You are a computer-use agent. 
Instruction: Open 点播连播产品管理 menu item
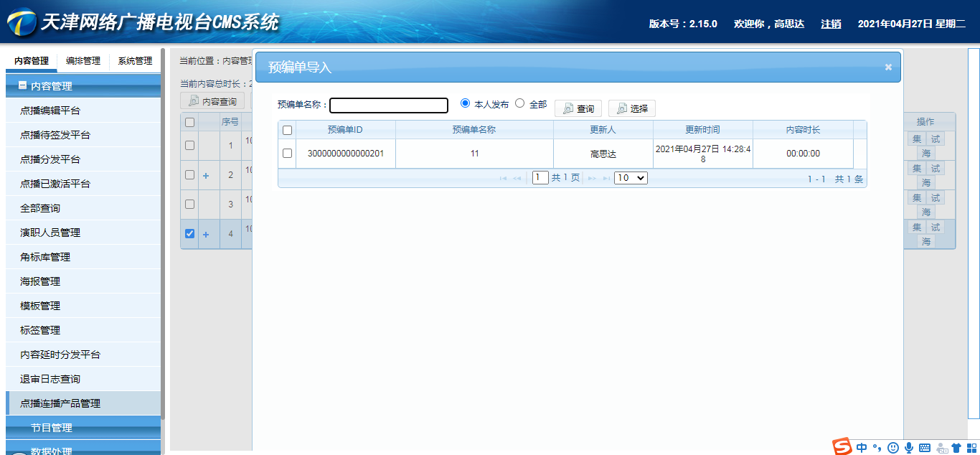click(83, 403)
